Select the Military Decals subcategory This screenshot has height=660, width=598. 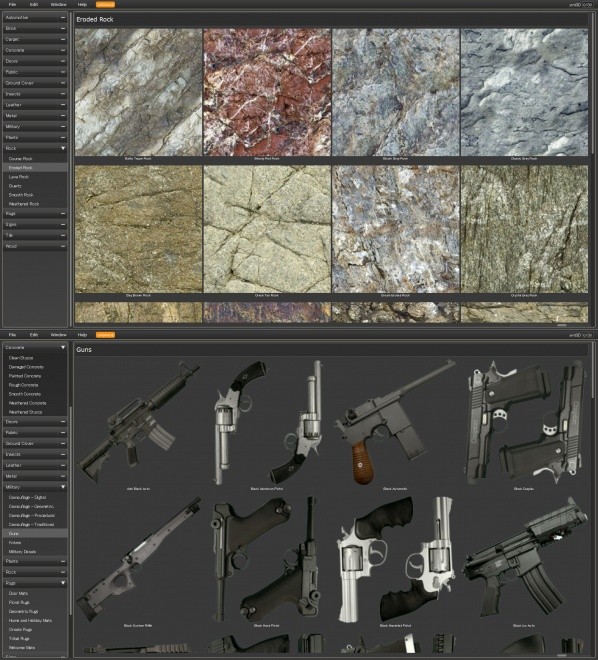click(x=35, y=551)
